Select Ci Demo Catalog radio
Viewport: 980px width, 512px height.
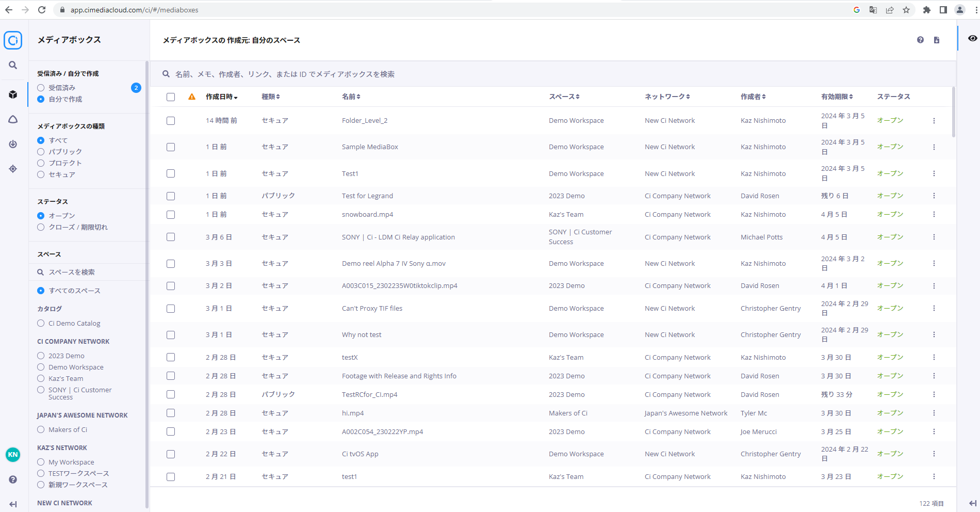tap(41, 323)
